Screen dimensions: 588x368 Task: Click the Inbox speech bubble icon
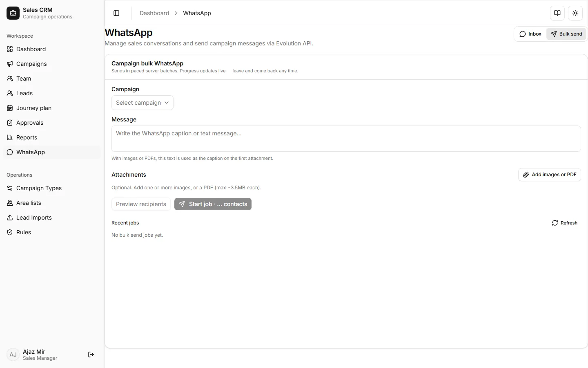click(522, 34)
